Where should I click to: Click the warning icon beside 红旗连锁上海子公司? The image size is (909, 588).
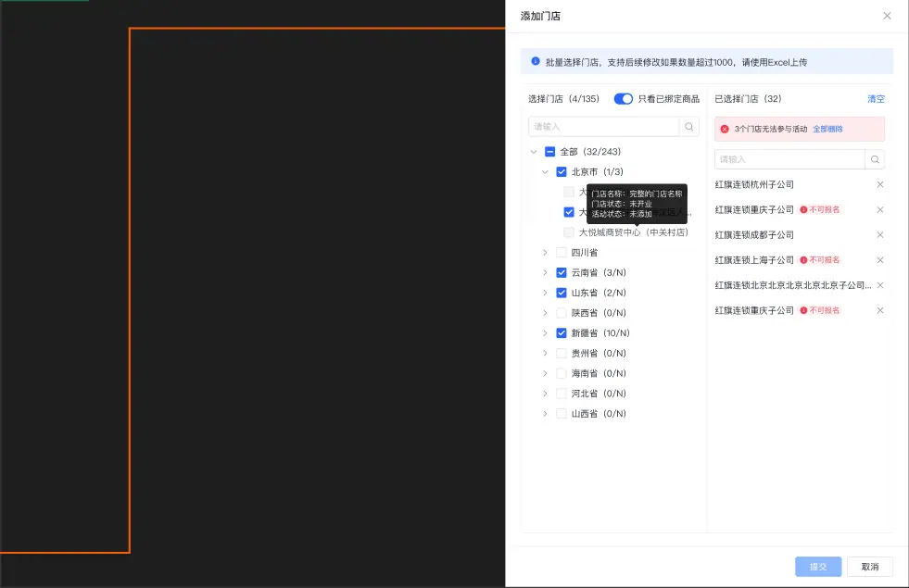[x=803, y=260]
